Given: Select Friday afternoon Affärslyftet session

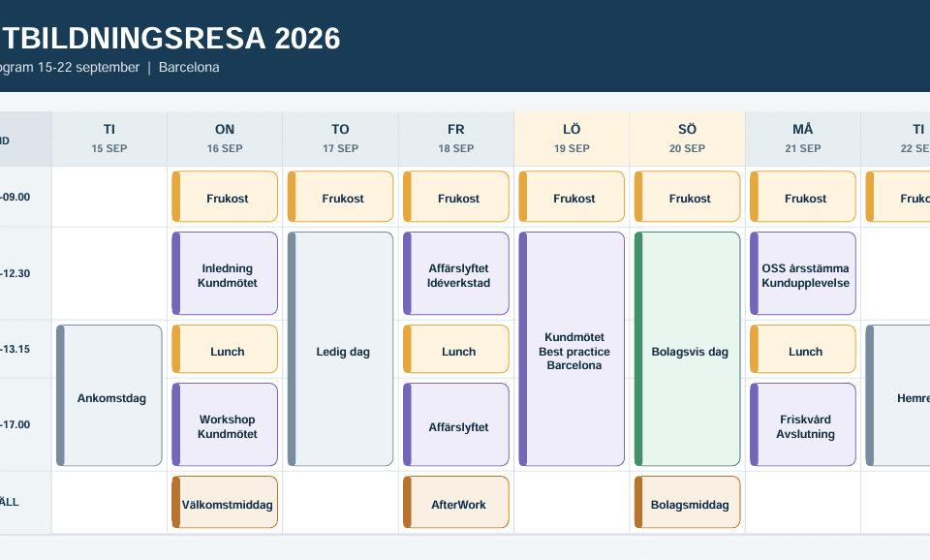Looking at the screenshot, I should pyautogui.click(x=456, y=424).
